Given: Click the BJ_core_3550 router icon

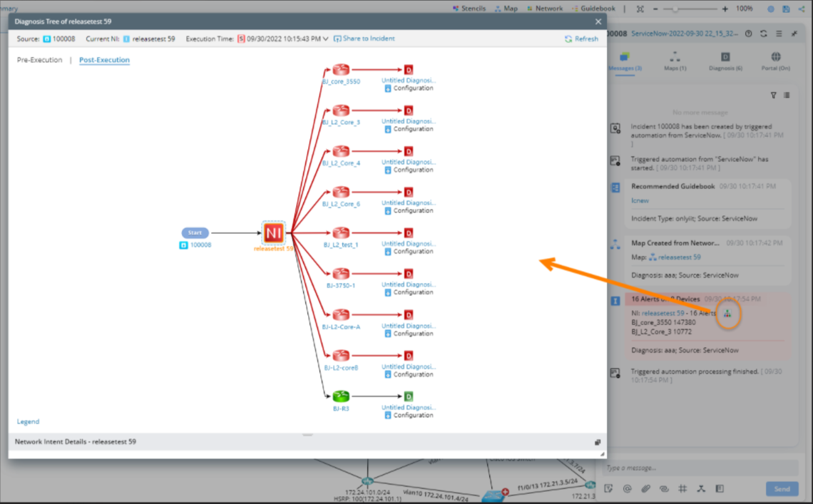Looking at the screenshot, I should pos(341,70).
